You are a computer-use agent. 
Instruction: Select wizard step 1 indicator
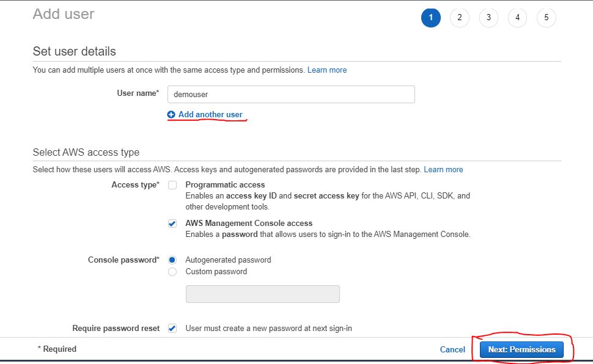pyautogui.click(x=431, y=17)
